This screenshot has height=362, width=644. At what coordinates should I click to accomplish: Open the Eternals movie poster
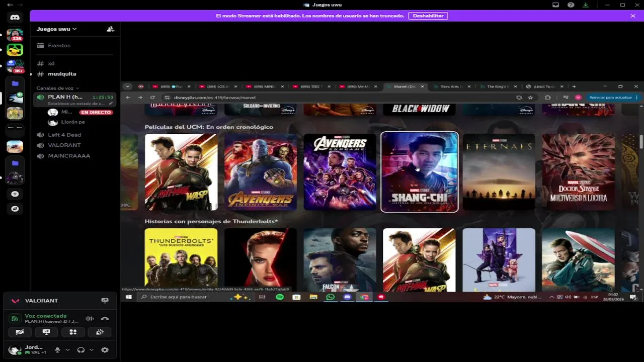pos(499,172)
